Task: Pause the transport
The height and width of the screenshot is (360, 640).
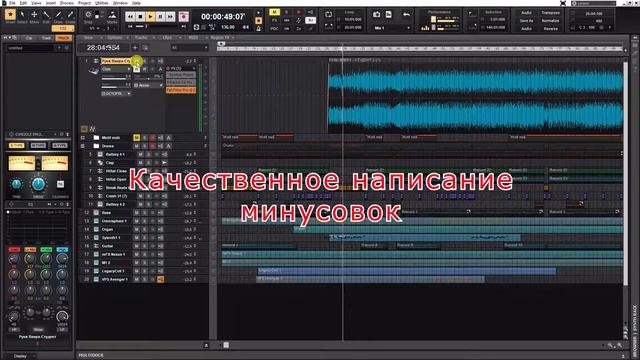Action: (160, 16)
